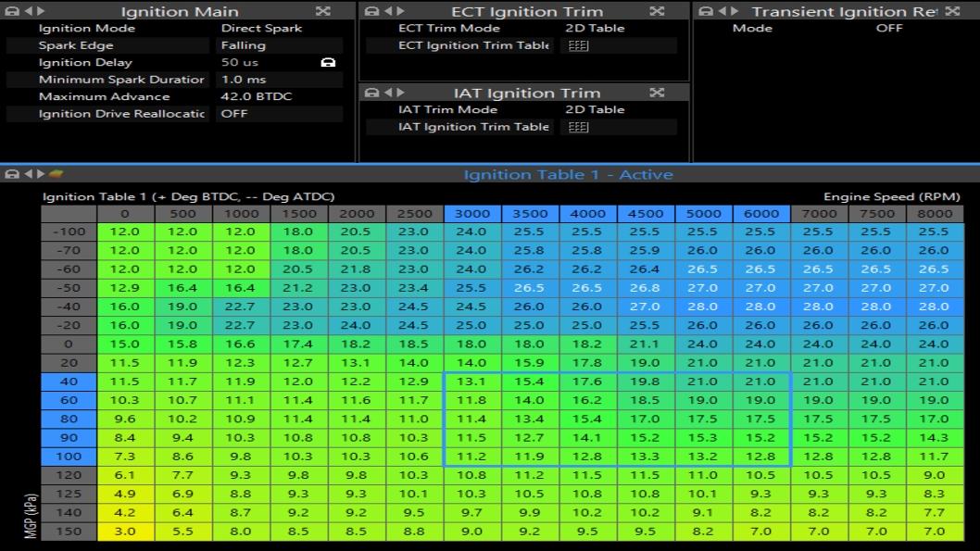
Task: Open the ECT Trim Mode 2D Table dropdown
Action: [x=619, y=29]
